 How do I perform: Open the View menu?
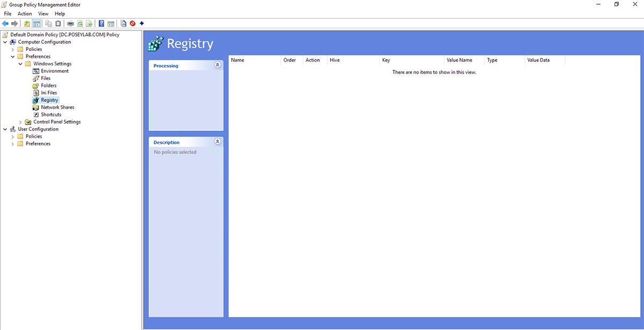(43, 14)
